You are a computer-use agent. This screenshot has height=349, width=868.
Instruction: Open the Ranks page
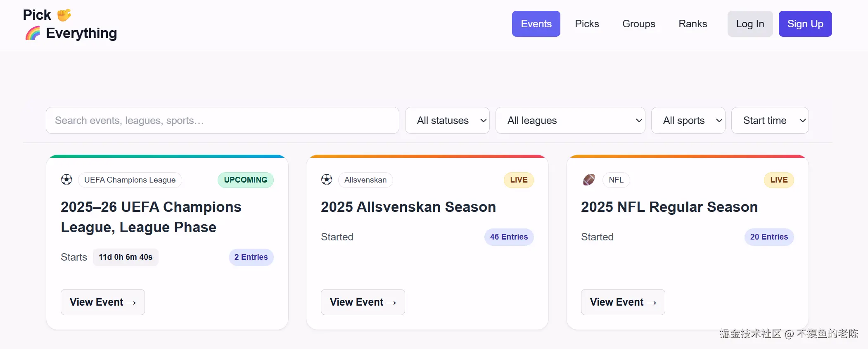(693, 24)
